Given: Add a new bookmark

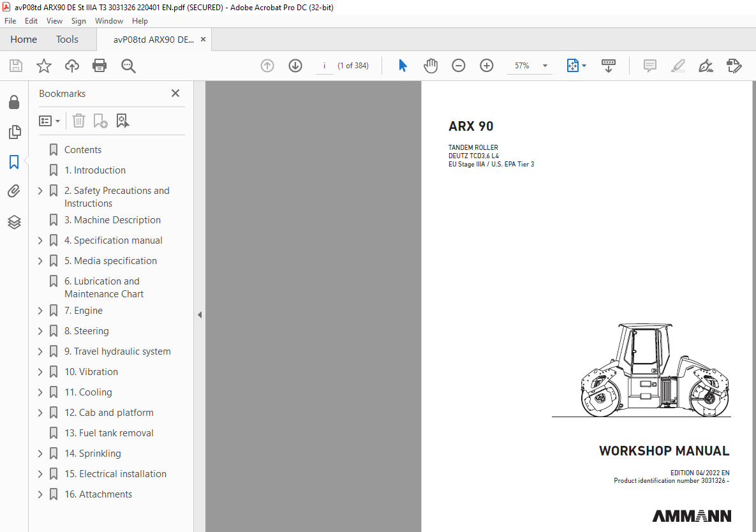Looking at the screenshot, I should pyautogui.click(x=100, y=121).
